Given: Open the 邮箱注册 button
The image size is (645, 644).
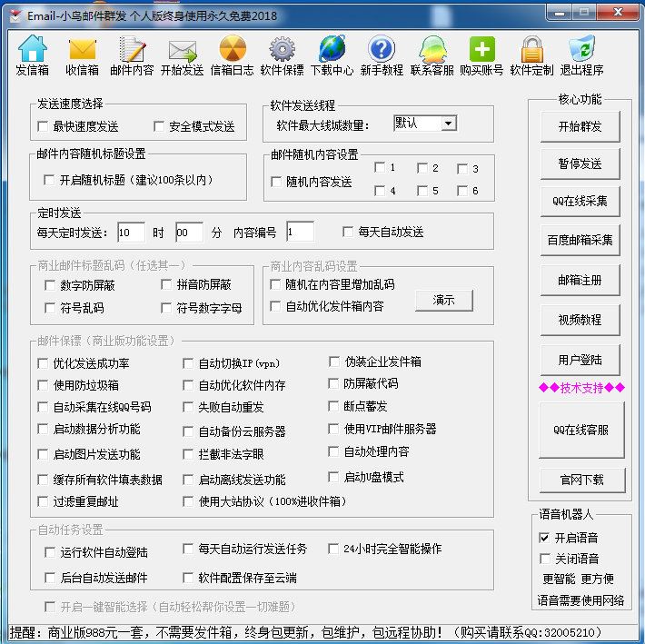Looking at the screenshot, I should (580, 280).
